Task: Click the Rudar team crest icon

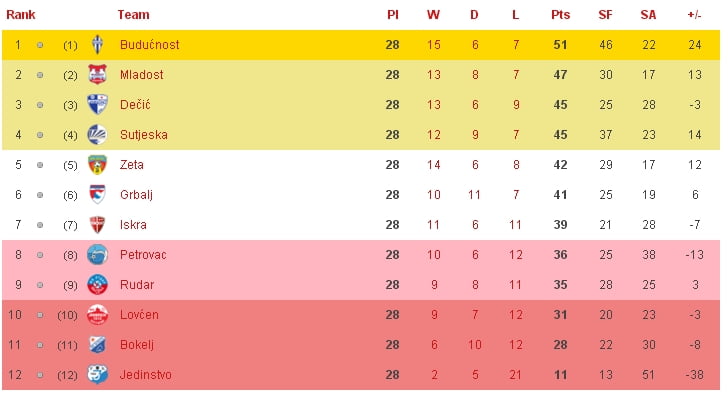Action: tap(97, 285)
